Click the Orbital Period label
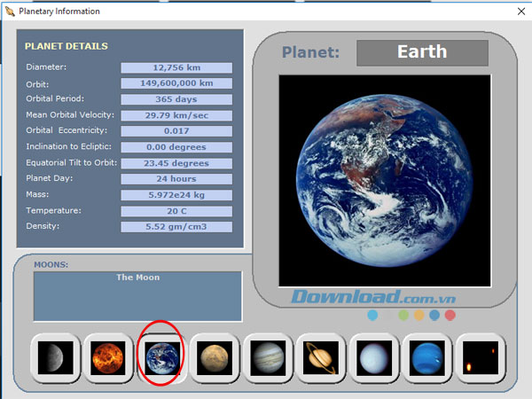532x399 pixels. pos(55,98)
